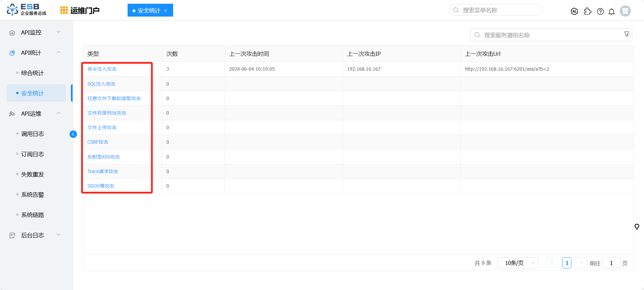Click the attack URL http://192.168.16.167:6201/ass/a?b=2

coord(507,69)
